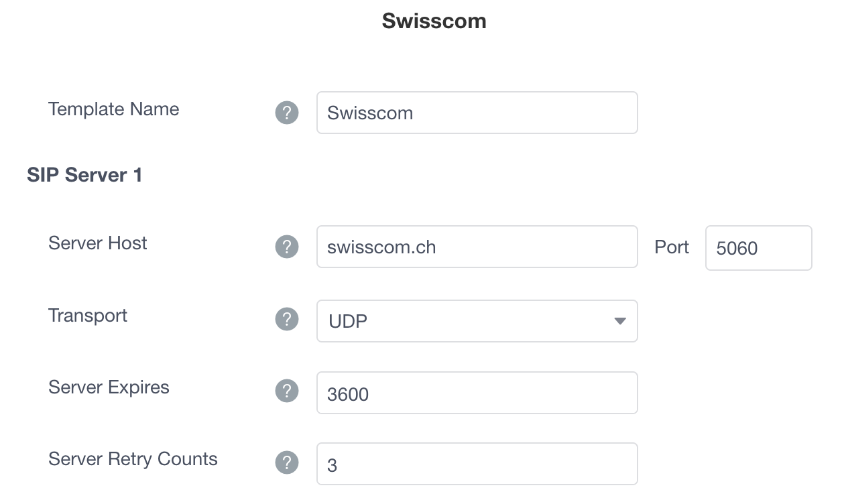
Task: Click the help icon for Server Retry Counts
Action: click(x=287, y=462)
